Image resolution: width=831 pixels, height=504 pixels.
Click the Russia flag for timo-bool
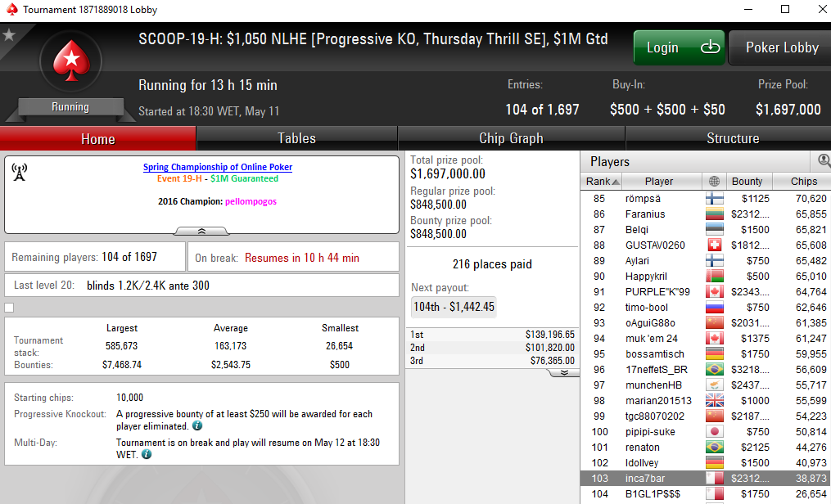tap(715, 307)
